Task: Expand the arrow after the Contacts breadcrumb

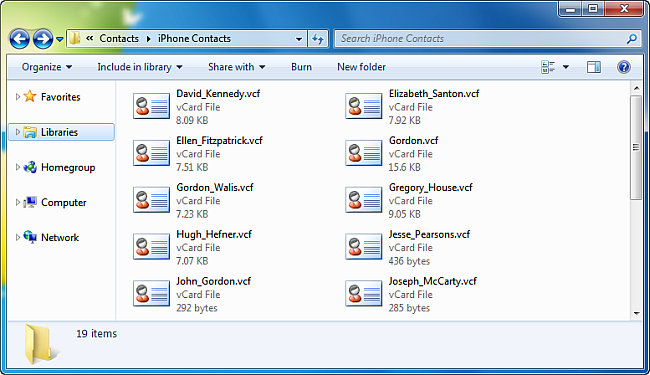Action: point(148,39)
